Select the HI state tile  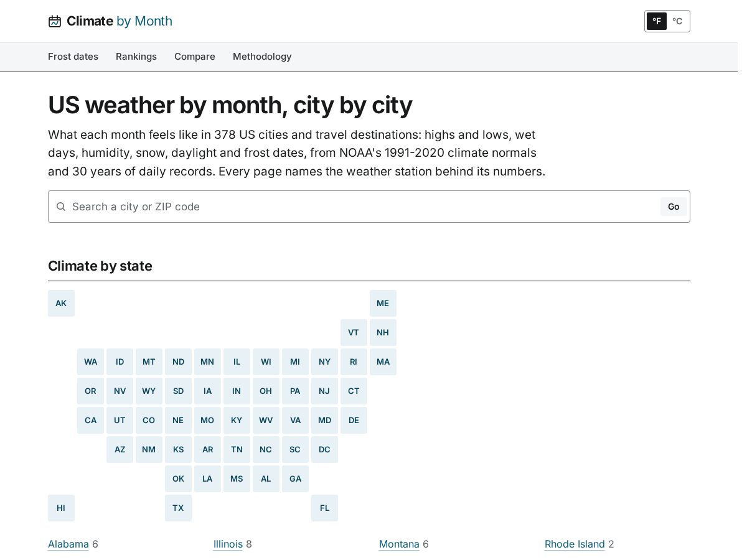(x=61, y=508)
